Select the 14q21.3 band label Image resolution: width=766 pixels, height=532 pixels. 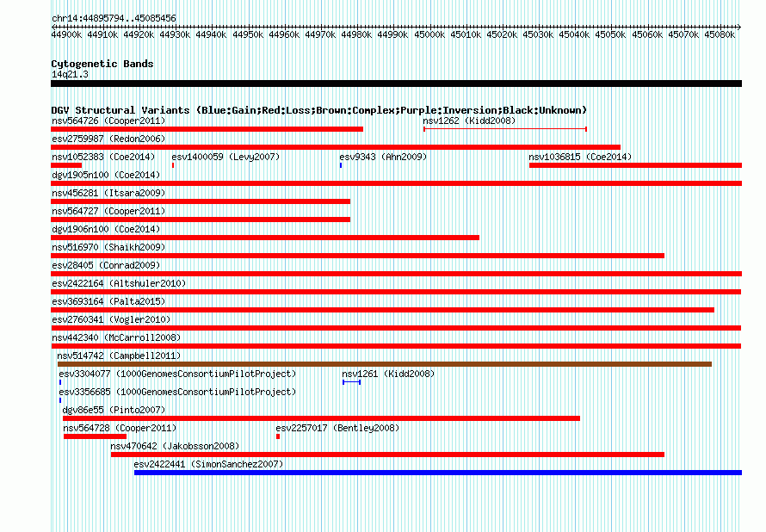(70, 74)
